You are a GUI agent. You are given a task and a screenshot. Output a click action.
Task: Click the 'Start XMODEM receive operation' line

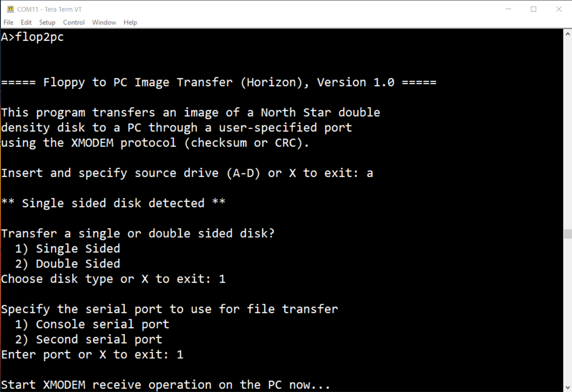165,384
